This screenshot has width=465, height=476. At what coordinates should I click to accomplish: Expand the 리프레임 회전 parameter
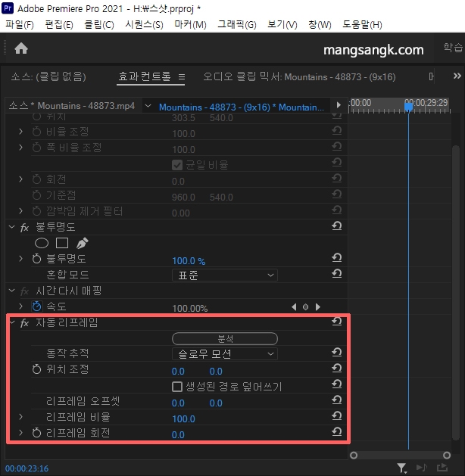(20, 433)
